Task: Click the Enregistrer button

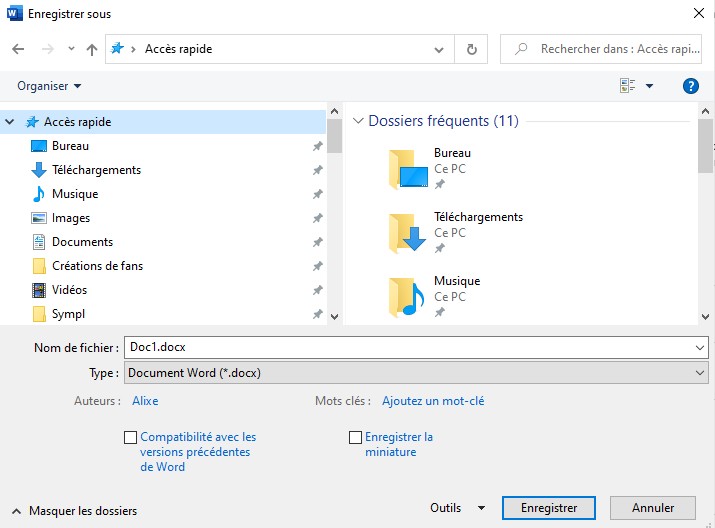Action: (x=549, y=508)
